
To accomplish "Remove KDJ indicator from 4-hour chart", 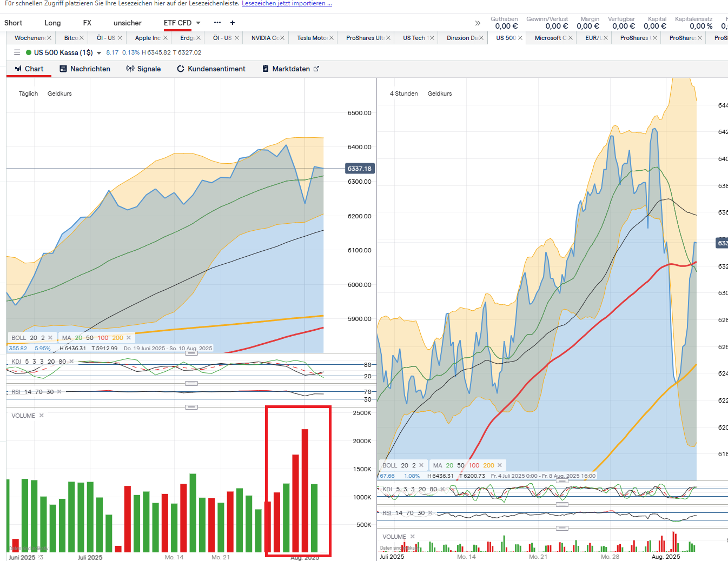I will 442,489.
